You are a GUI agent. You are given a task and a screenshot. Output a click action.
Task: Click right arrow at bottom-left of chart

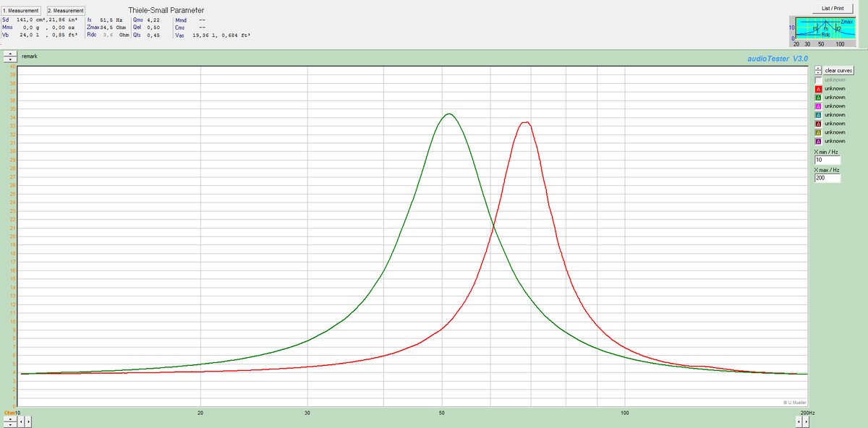pyautogui.click(x=28, y=420)
